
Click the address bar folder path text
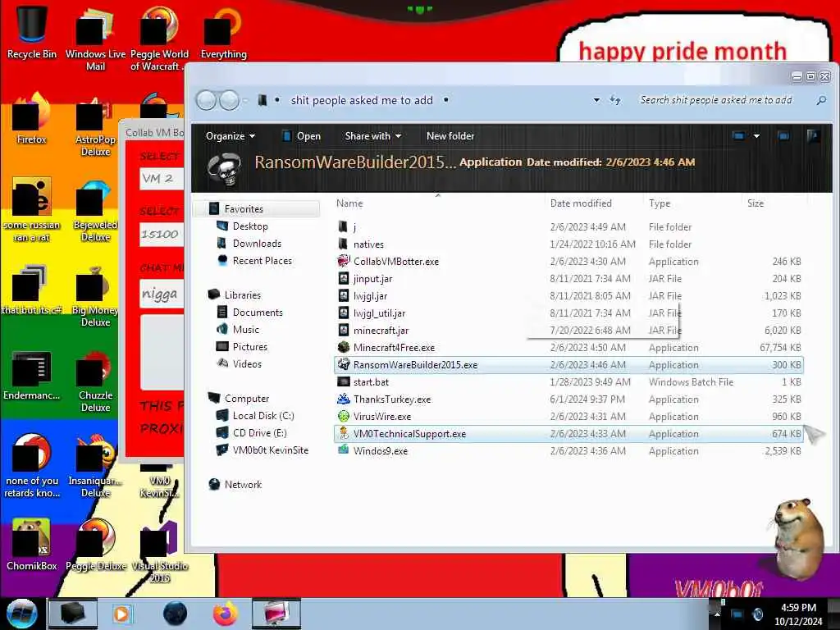tap(362, 100)
